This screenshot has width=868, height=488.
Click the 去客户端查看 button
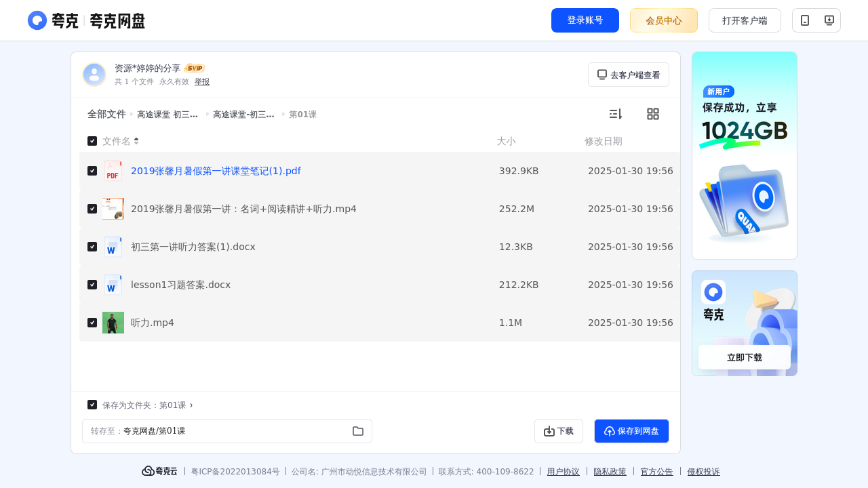click(629, 75)
